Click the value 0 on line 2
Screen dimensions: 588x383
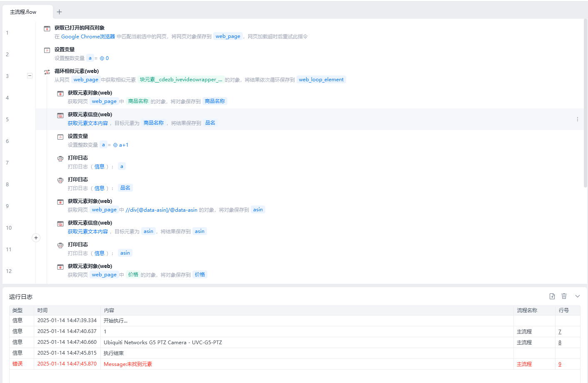pos(107,58)
